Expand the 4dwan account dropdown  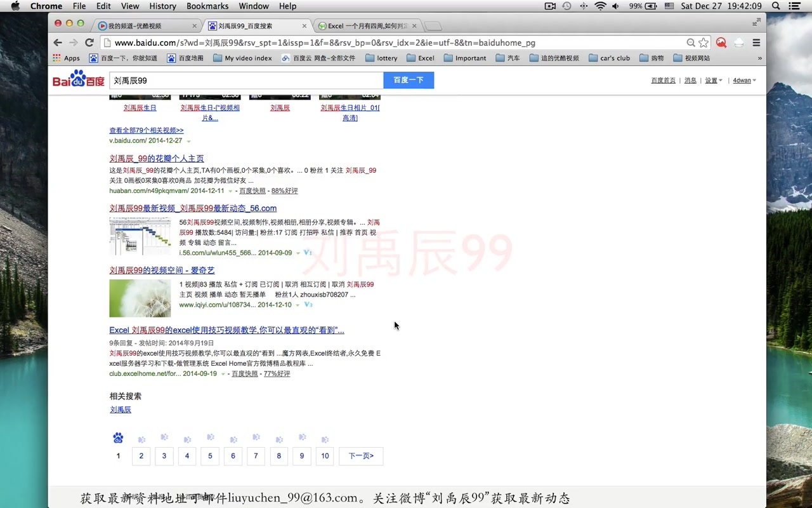[744, 81]
